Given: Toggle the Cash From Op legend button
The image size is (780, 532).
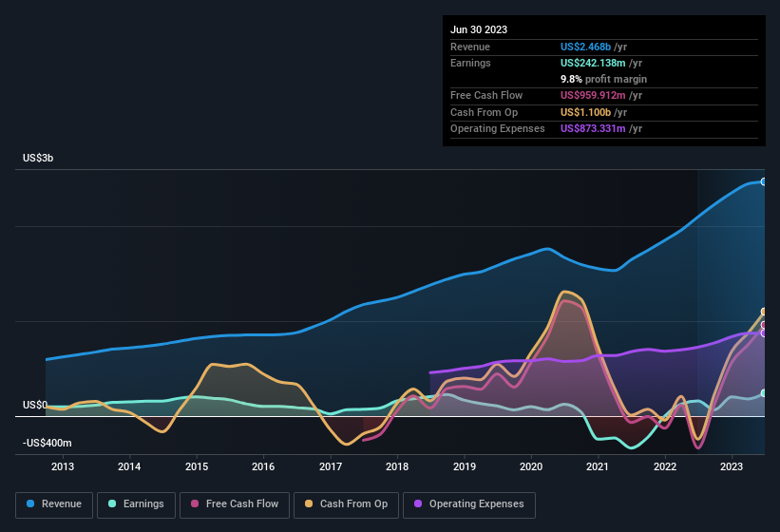Looking at the screenshot, I should click(x=346, y=504).
